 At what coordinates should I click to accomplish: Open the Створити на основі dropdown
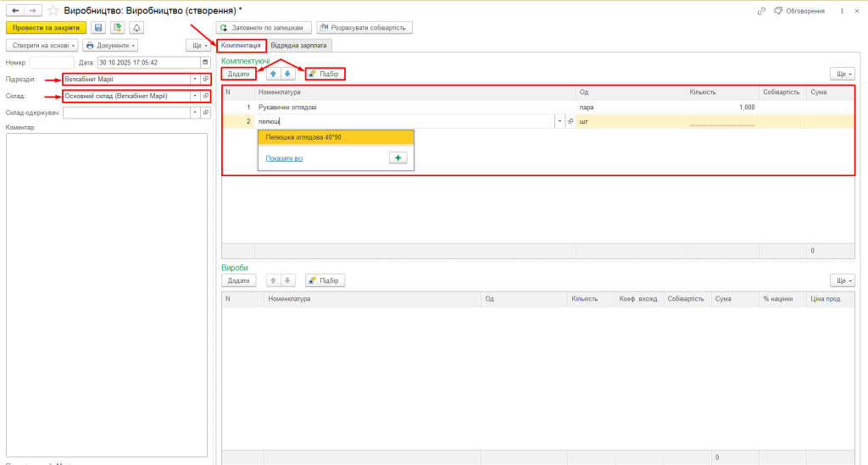coord(43,45)
